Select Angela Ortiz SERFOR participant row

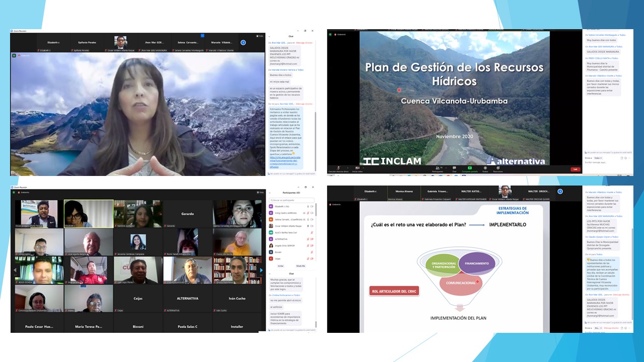click(291, 245)
